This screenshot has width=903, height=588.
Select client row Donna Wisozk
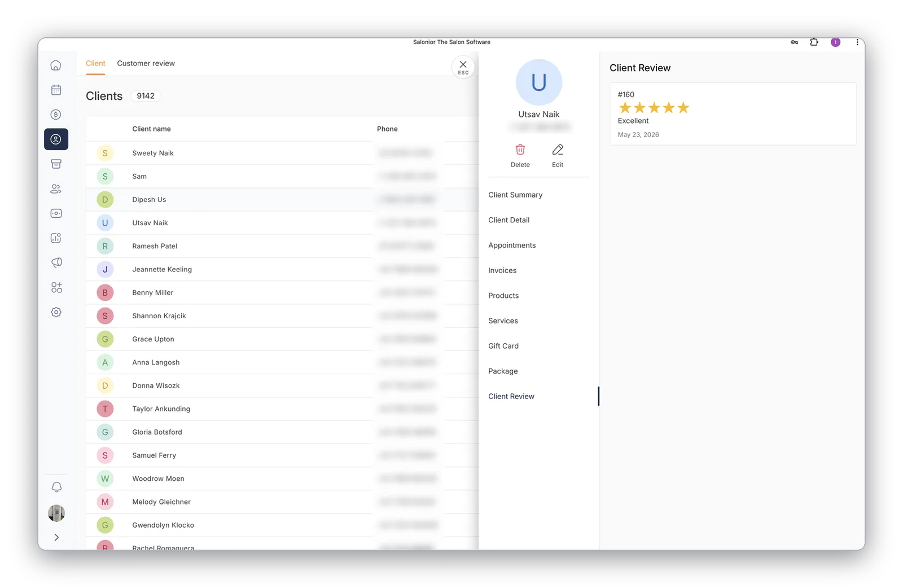click(282, 385)
